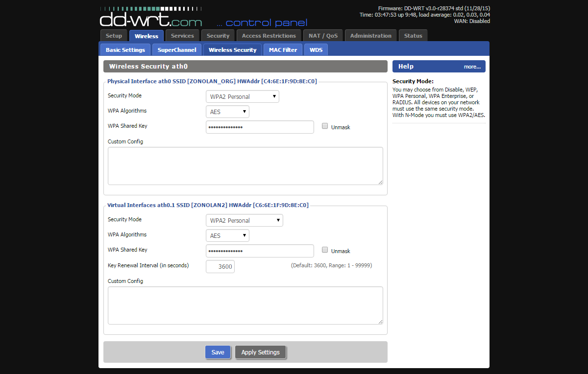Open the Setup tab
Screen dimensions: 588x374
114,36
